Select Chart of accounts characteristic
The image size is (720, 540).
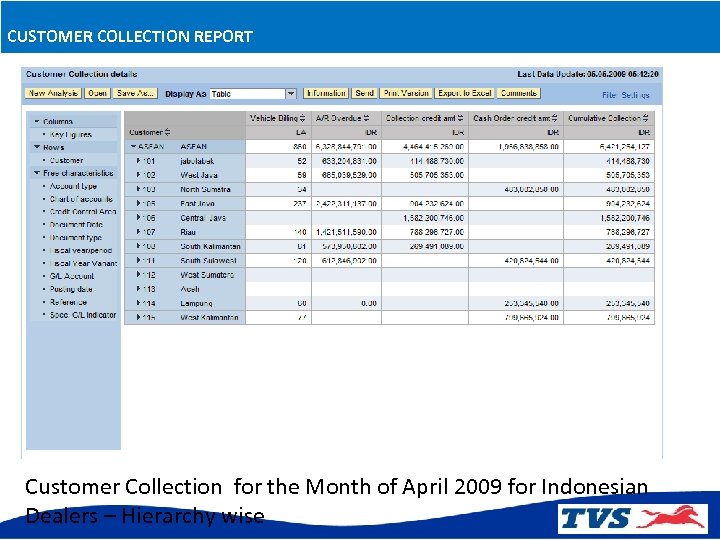[x=81, y=199]
